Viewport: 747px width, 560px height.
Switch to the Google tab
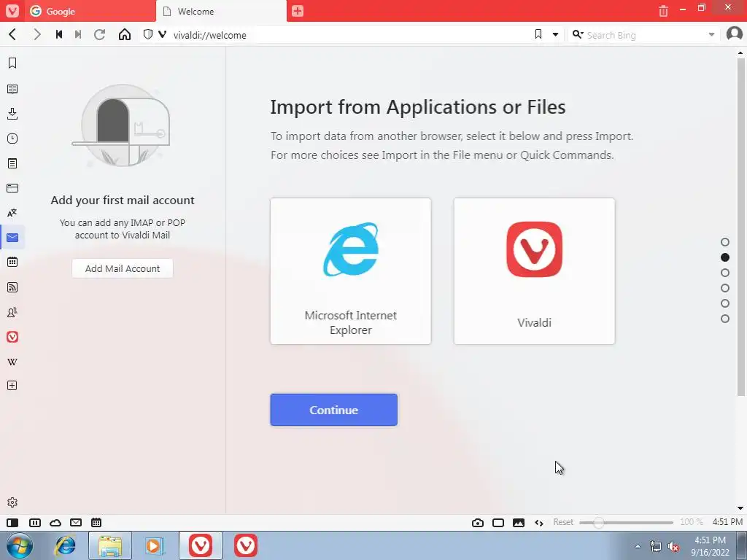point(90,11)
